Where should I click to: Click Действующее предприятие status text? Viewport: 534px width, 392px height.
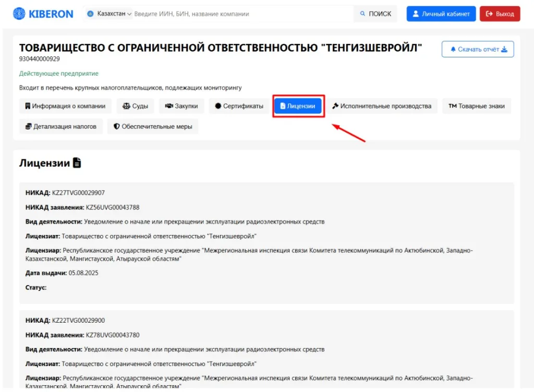[x=58, y=73]
